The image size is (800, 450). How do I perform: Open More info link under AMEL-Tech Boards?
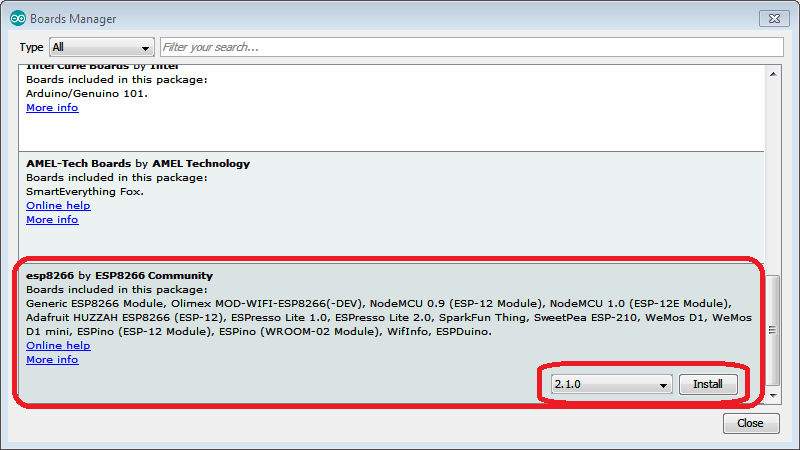(x=52, y=219)
